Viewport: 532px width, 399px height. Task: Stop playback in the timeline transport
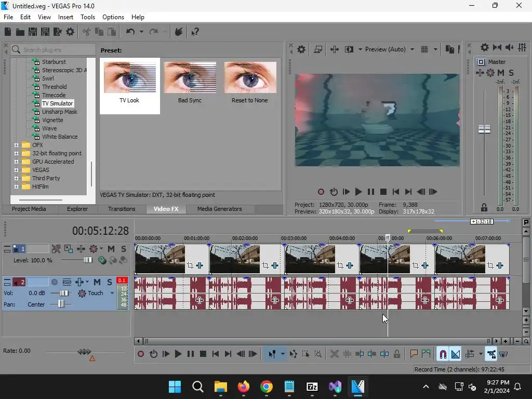pyautogui.click(x=203, y=354)
